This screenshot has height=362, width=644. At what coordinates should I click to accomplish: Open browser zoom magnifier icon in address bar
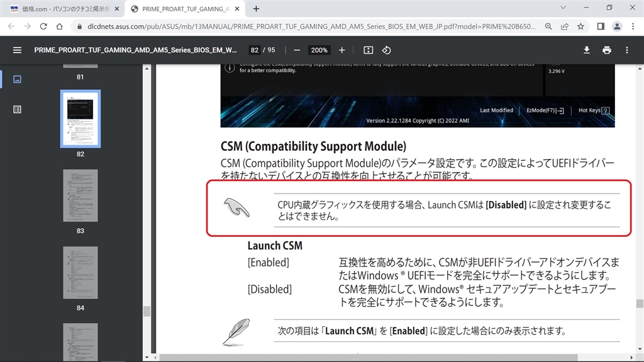(548, 26)
